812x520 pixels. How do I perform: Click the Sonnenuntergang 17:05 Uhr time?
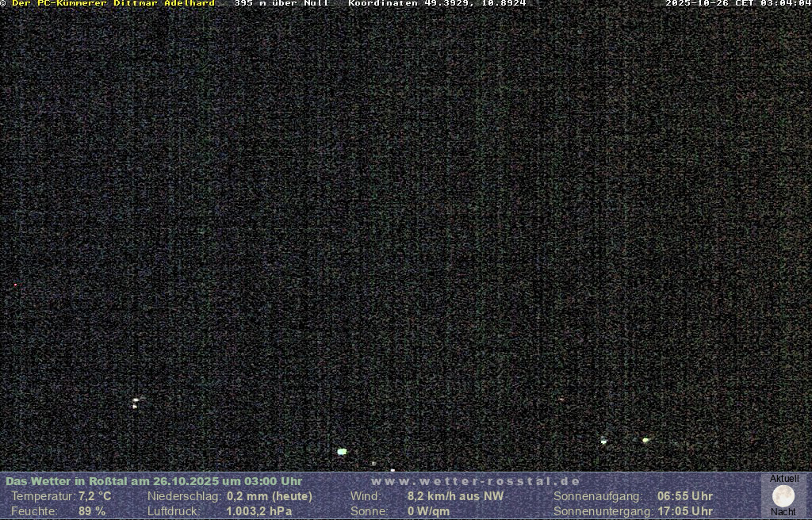click(684, 511)
